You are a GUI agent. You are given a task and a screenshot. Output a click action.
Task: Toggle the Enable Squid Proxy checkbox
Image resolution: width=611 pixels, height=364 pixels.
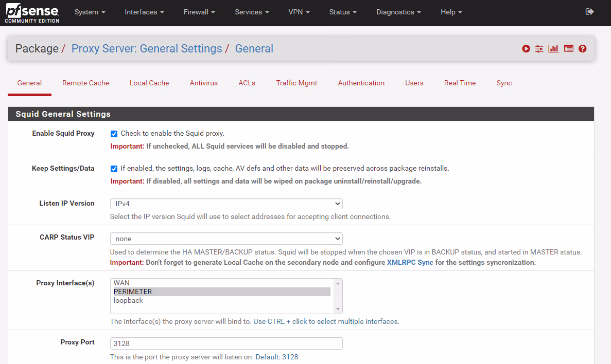pyautogui.click(x=114, y=134)
